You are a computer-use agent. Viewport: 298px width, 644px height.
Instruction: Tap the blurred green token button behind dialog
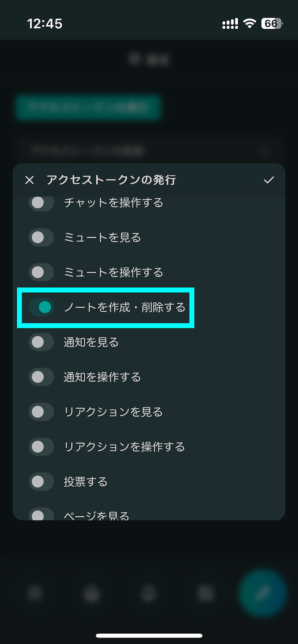tap(88, 107)
